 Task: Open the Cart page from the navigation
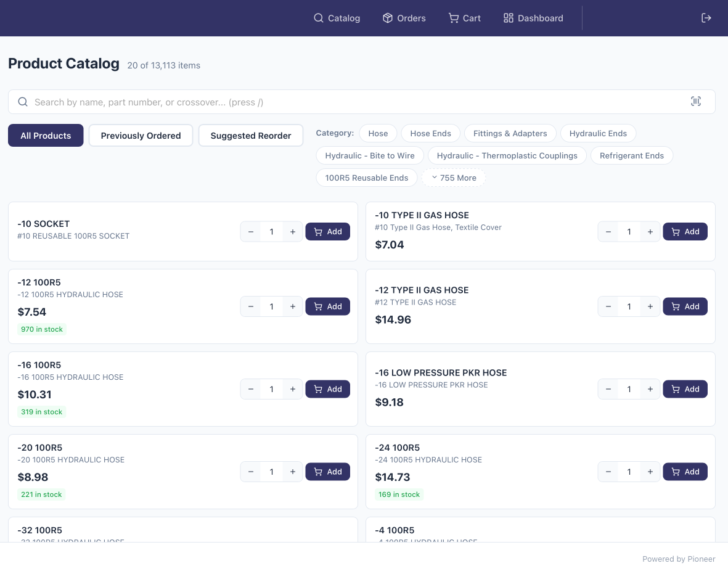(x=464, y=18)
